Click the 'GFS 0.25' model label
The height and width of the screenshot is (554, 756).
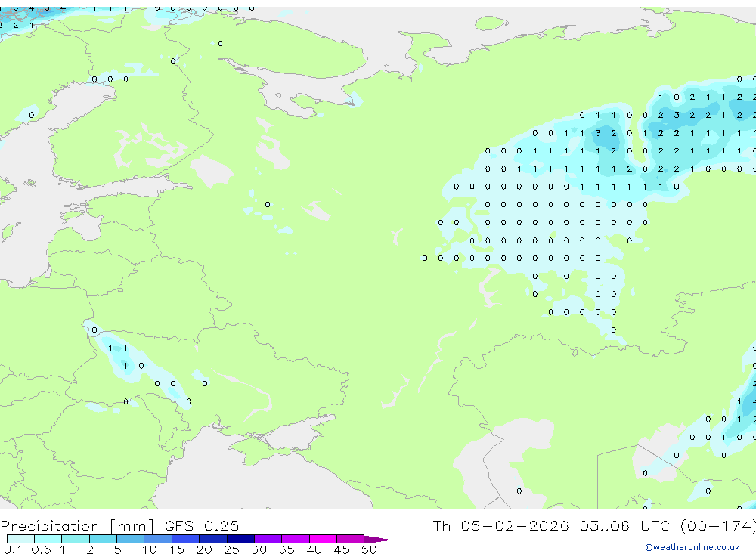(x=202, y=525)
